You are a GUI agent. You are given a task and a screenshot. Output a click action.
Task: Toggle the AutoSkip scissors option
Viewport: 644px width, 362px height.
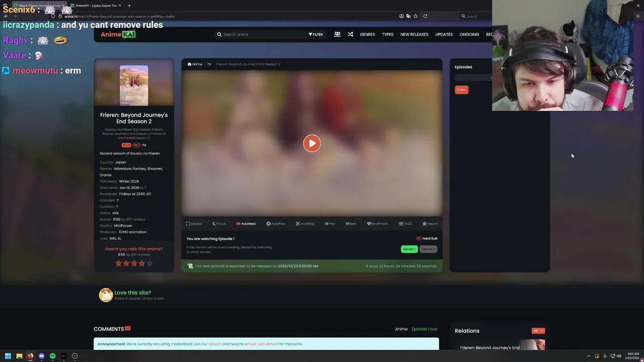[305, 224]
